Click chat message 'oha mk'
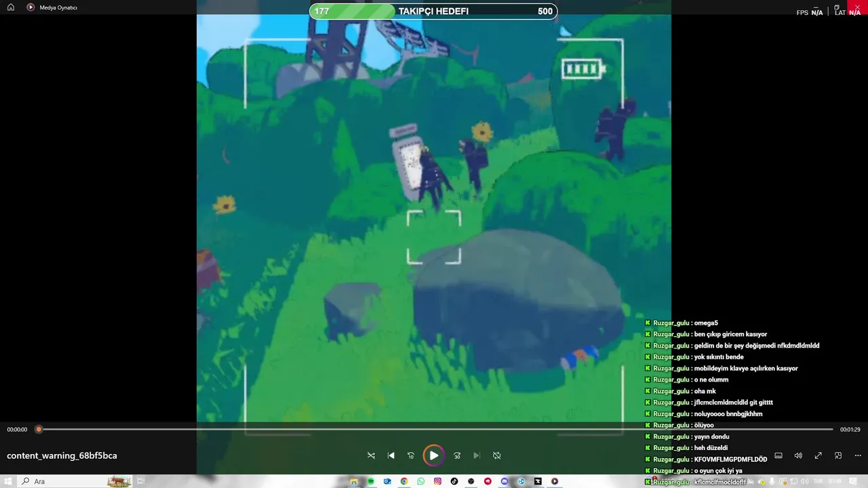This screenshot has width=868, height=488. point(705,391)
